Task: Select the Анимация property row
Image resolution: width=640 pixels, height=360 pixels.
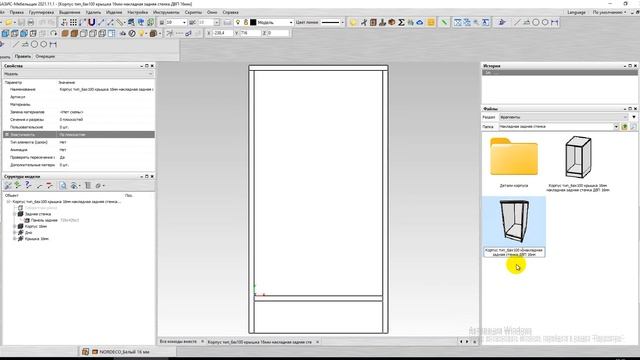Action: (x=79, y=150)
